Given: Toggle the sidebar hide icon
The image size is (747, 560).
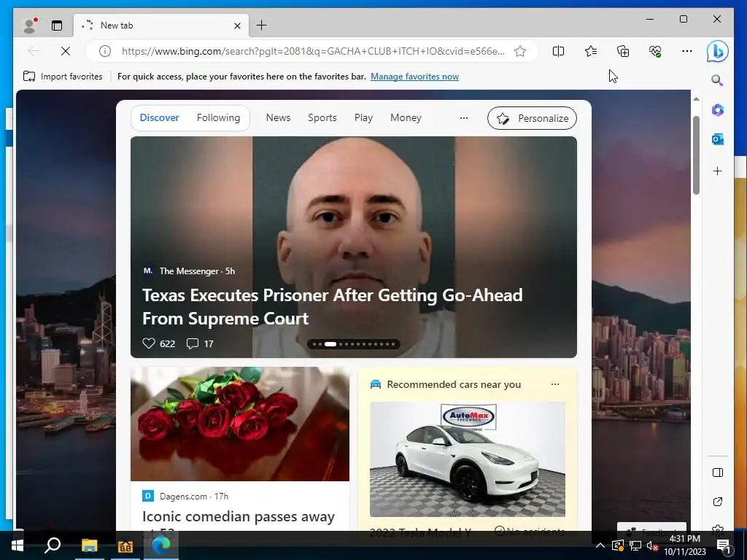Looking at the screenshot, I should [x=718, y=472].
